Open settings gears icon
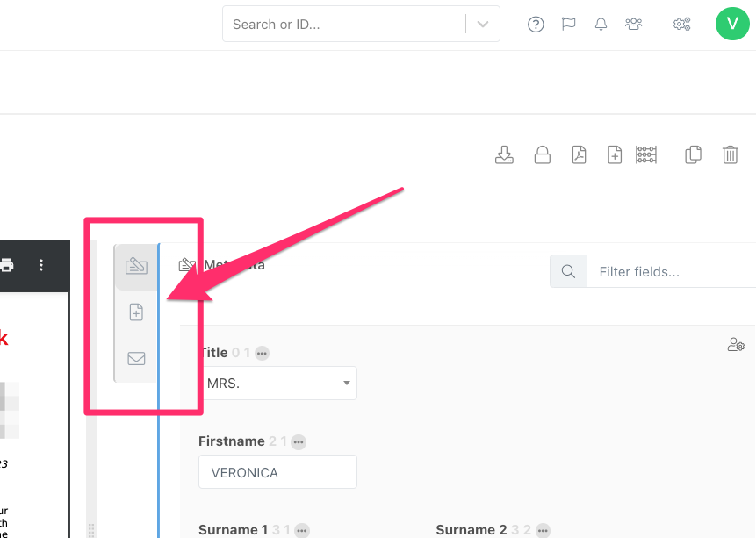The width and height of the screenshot is (756, 538). [x=682, y=25]
